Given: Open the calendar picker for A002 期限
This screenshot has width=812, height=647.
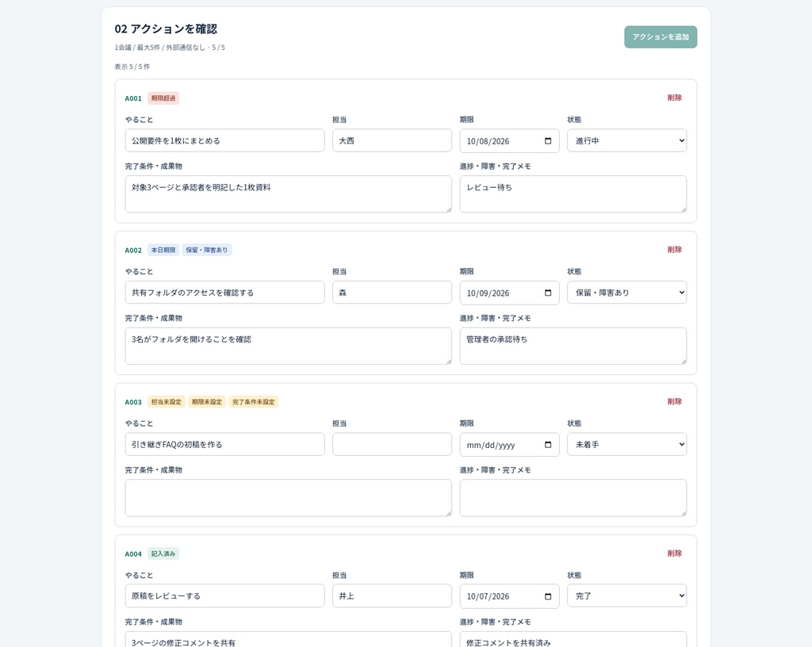Looking at the screenshot, I should [x=548, y=293].
